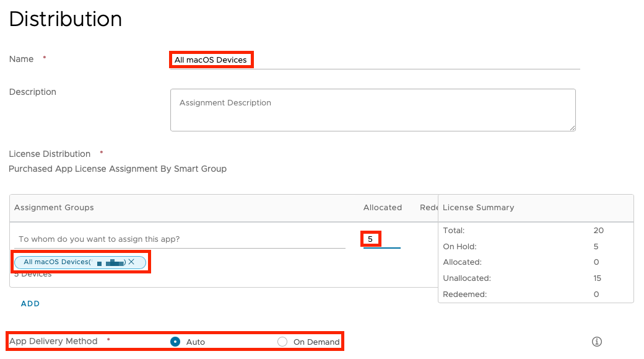Viewport: 644px width, 359px height.
Task: Click the resize handle on the Description box
Action: point(572,128)
